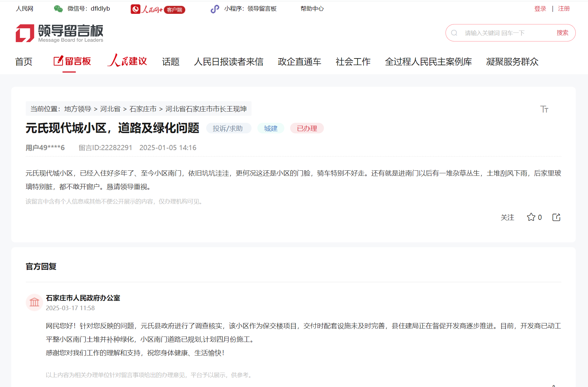Switch to the 人民建议 tab
This screenshot has width=588, height=387.
(127, 61)
